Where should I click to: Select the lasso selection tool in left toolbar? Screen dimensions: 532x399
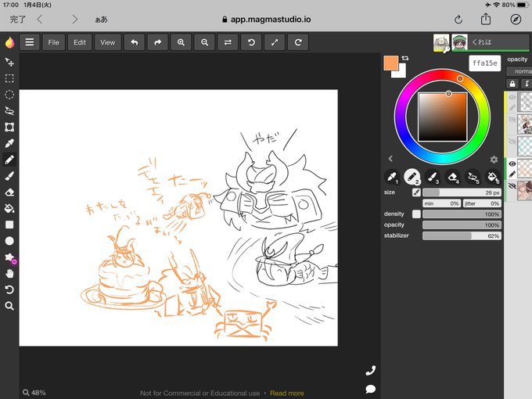(x=9, y=111)
